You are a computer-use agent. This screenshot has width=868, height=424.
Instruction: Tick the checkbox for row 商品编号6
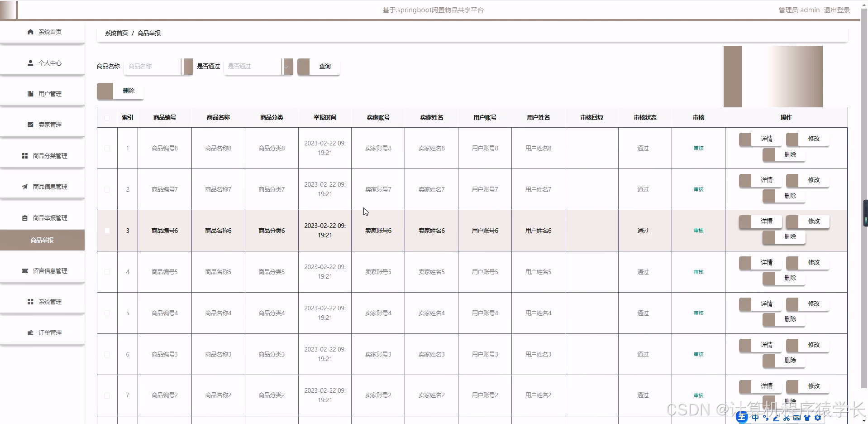[107, 231]
